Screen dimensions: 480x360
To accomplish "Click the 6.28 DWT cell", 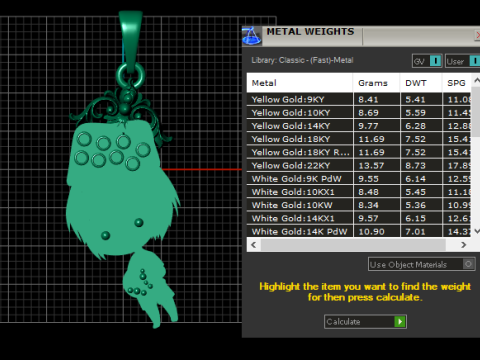I will 421,126.
